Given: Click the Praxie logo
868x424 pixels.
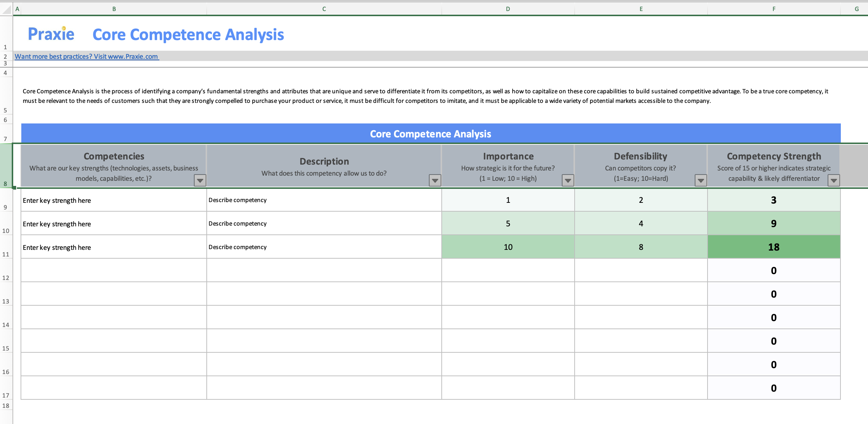Looking at the screenshot, I should click(51, 34).
